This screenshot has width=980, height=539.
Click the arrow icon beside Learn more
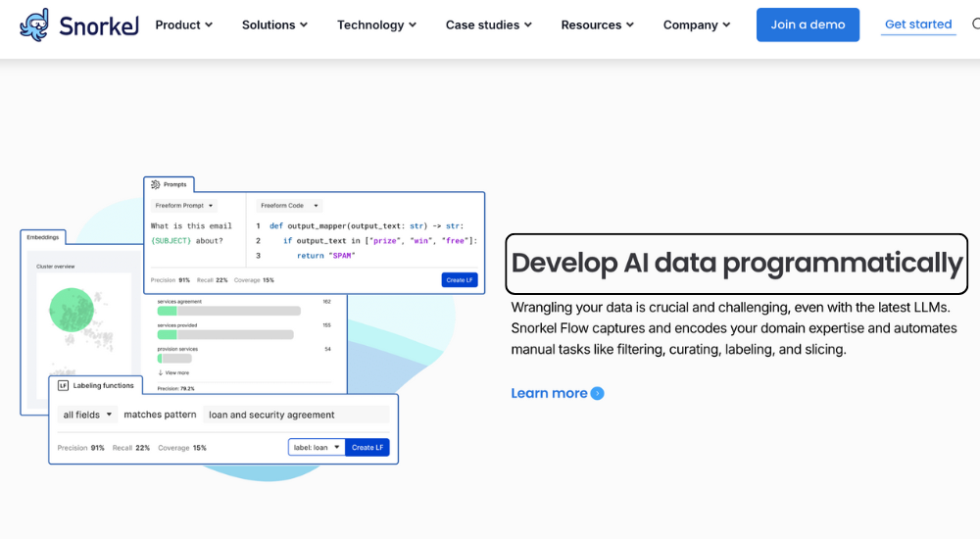pyautogui.click(x=598, y=393)
